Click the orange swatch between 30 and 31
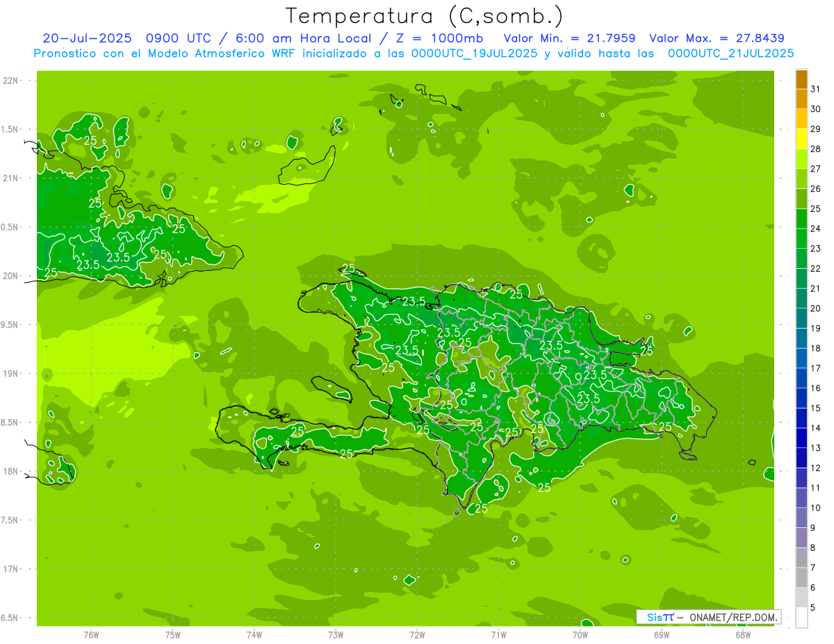The image size is (834, 644). click(801, 98)
